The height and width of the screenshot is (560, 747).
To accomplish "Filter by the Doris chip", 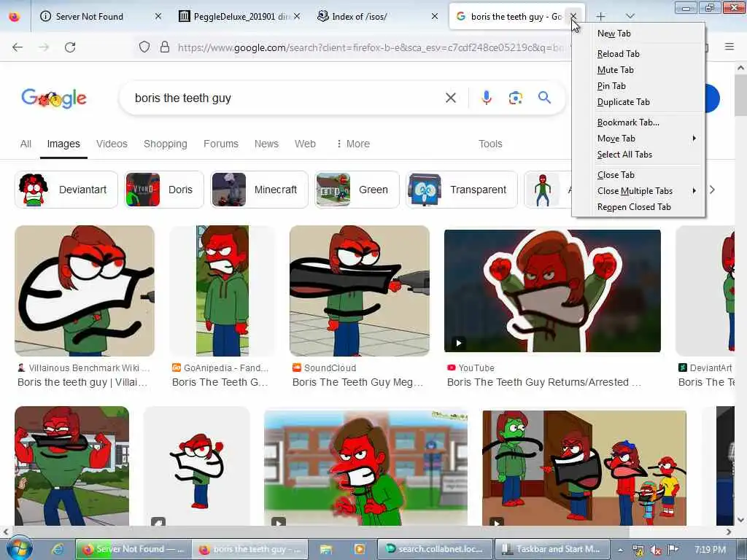I will (x=164, y=190).
